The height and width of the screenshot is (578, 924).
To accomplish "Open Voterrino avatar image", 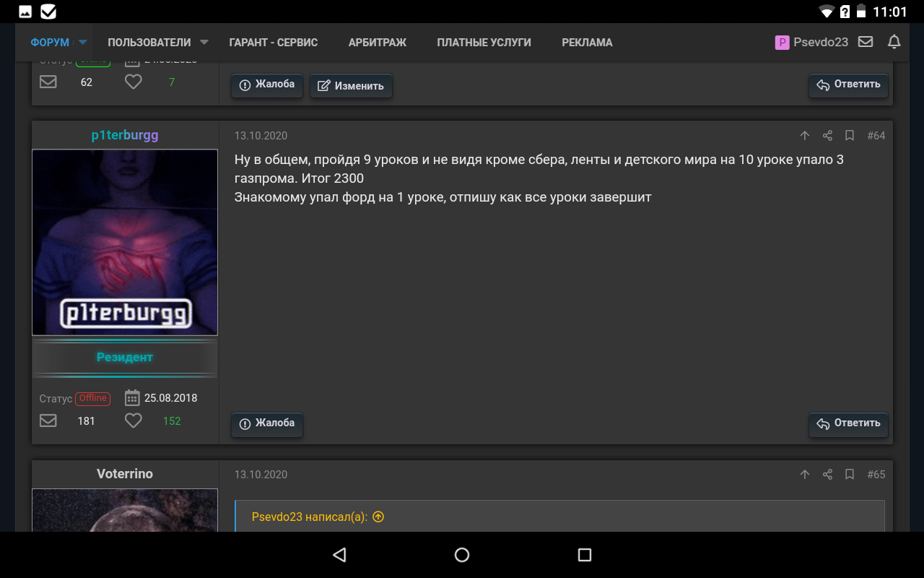I will (125, 510).
